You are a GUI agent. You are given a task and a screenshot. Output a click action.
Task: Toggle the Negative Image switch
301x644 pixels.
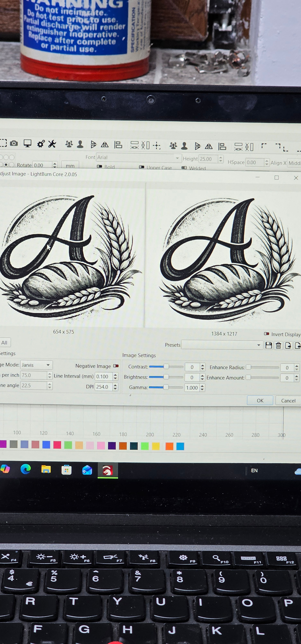coord(116,366)
